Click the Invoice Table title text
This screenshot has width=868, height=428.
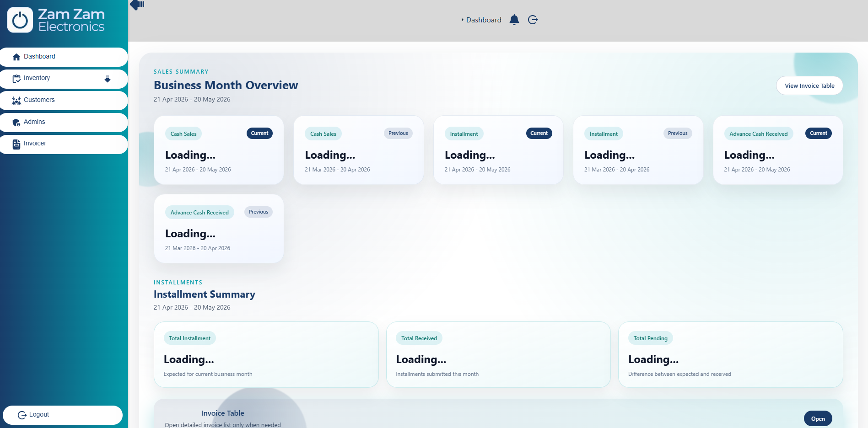click(x=222, y=413)
